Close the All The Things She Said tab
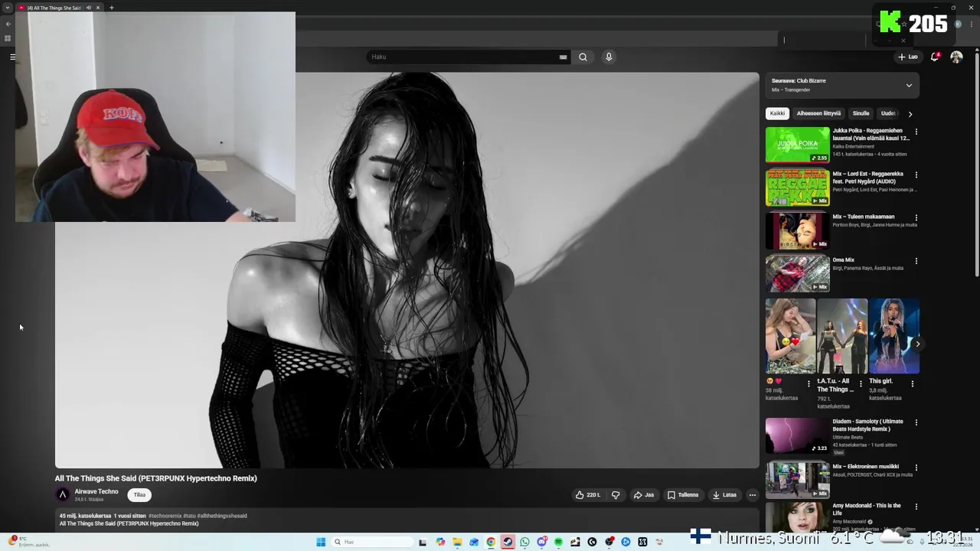 (x=98, y=8)
